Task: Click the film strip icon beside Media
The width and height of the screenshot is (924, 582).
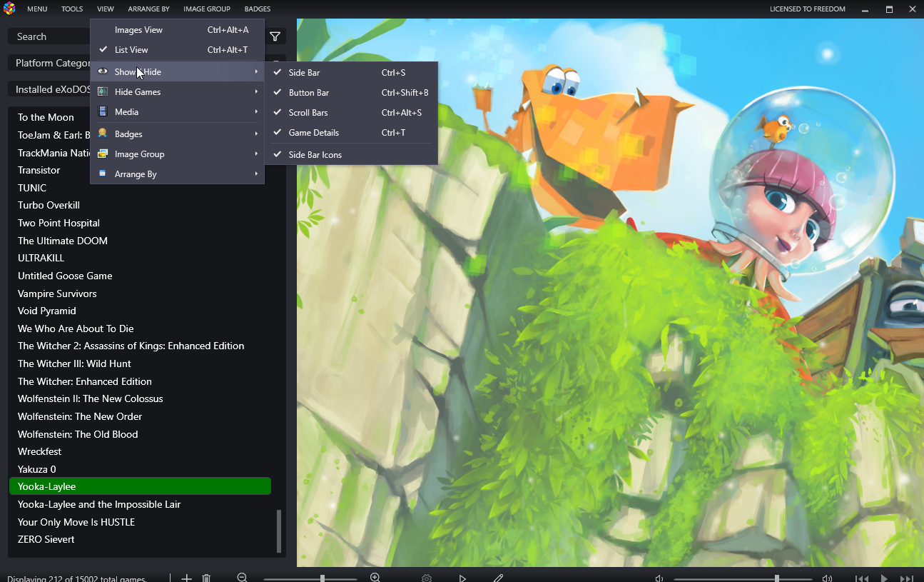Action: coord(103,111)
